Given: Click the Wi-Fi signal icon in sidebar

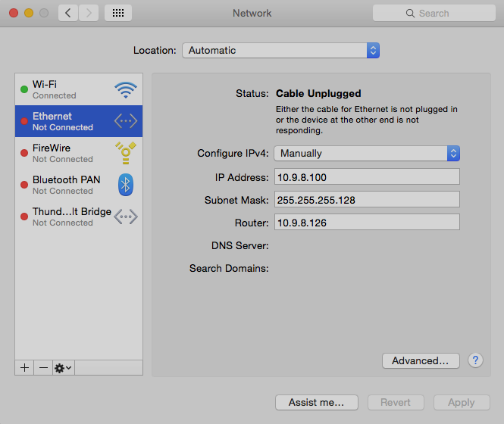Looking at the screenshot, I should click(125, 90).
